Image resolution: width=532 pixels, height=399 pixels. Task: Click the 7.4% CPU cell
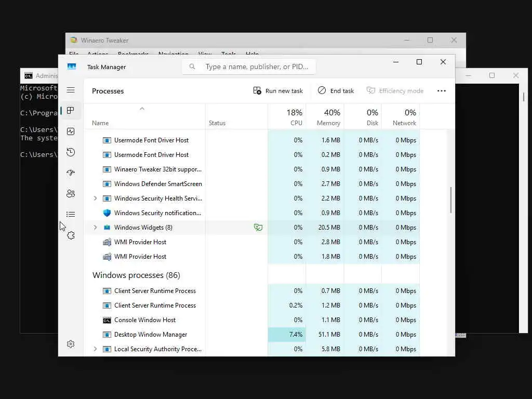[x=287, y=335]
